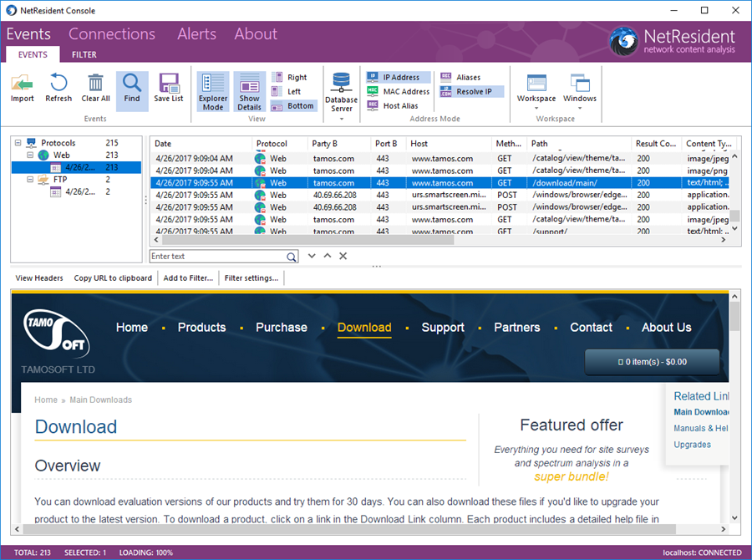Clear the search with X icon

coord(343,256)
